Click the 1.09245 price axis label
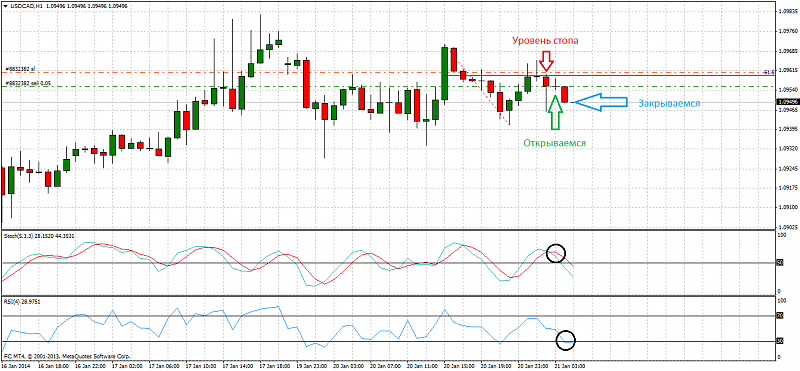Viewport: 800px width, 371px height. pyautogui.click(x=789, y=168)
